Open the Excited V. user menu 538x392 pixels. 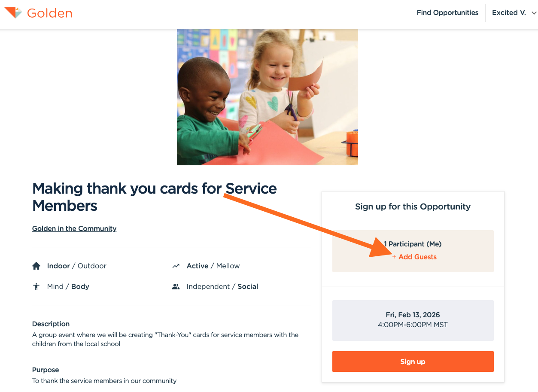(x=509, y=13)
